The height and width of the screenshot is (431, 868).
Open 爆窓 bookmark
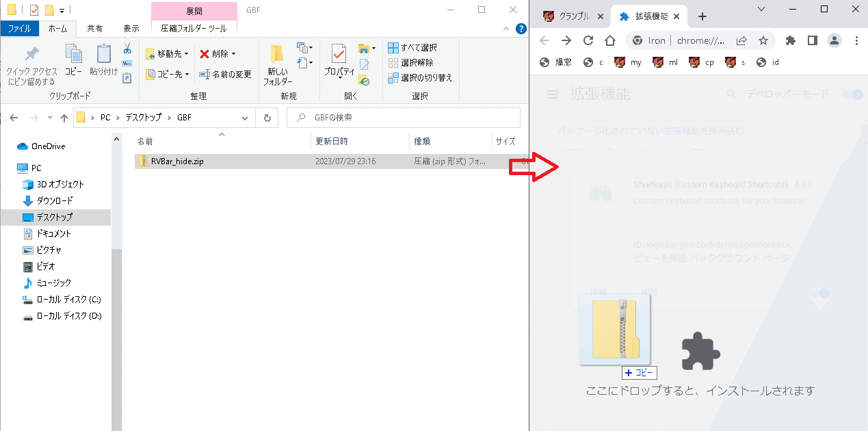pos(555,62)
